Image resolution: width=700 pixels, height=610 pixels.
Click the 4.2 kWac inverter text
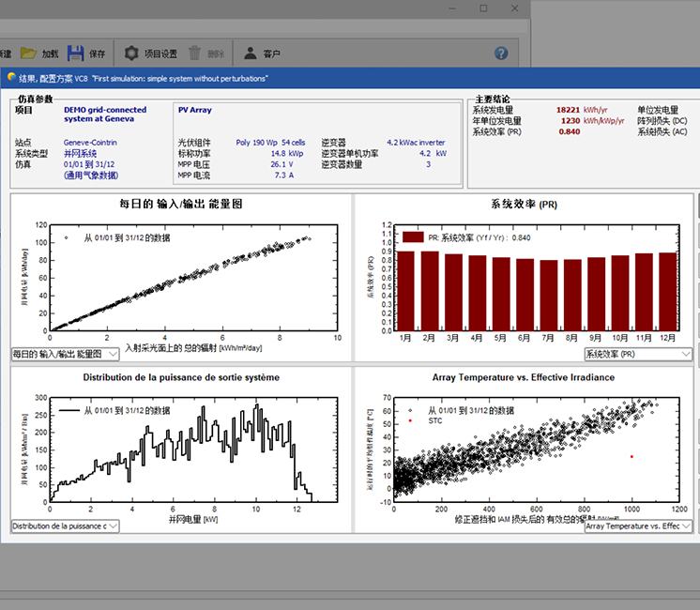(416, 143)
